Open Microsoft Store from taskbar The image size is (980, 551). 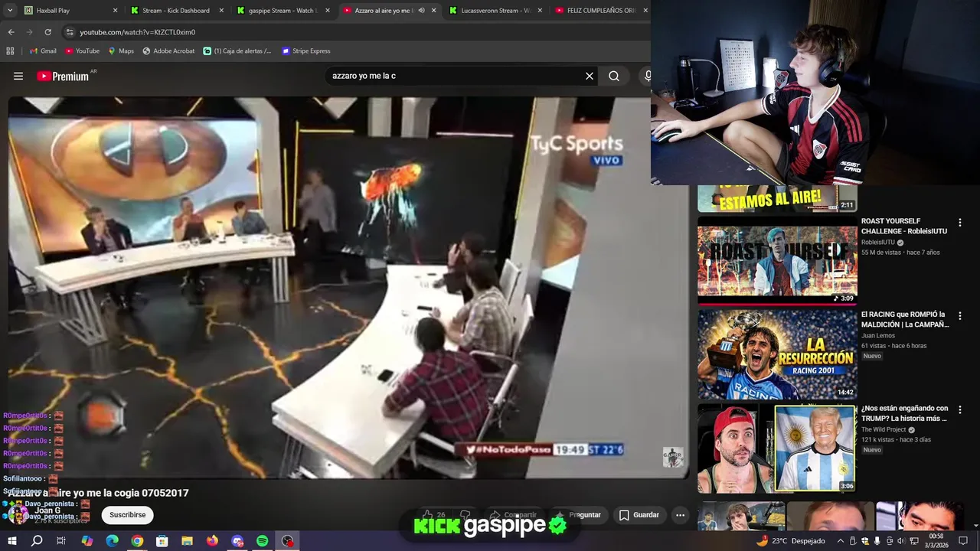pyautogui.click(x=162, y=541)
